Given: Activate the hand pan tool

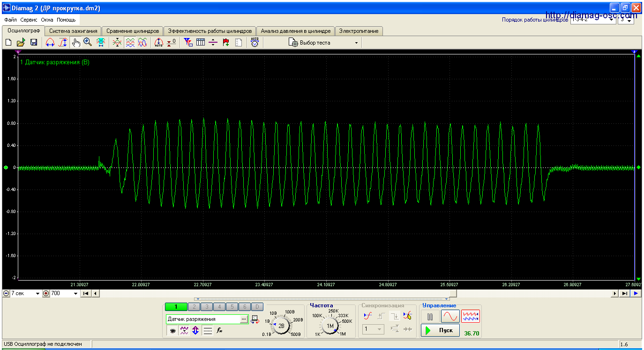Looking at the screenshot, I should pyautogui.click(x=76, y=42).
